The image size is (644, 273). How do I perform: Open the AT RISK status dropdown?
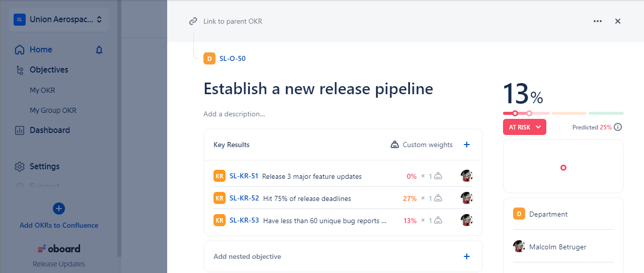(x=525, y=127)
